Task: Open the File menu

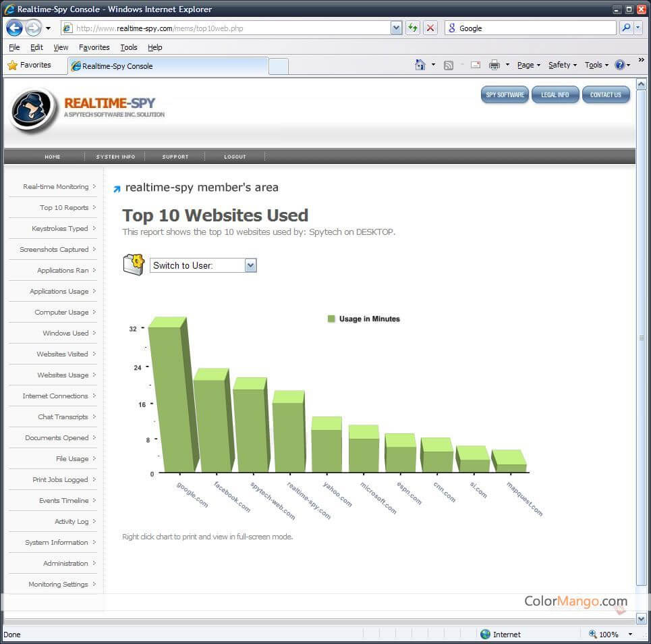Action: pos(14,47)
